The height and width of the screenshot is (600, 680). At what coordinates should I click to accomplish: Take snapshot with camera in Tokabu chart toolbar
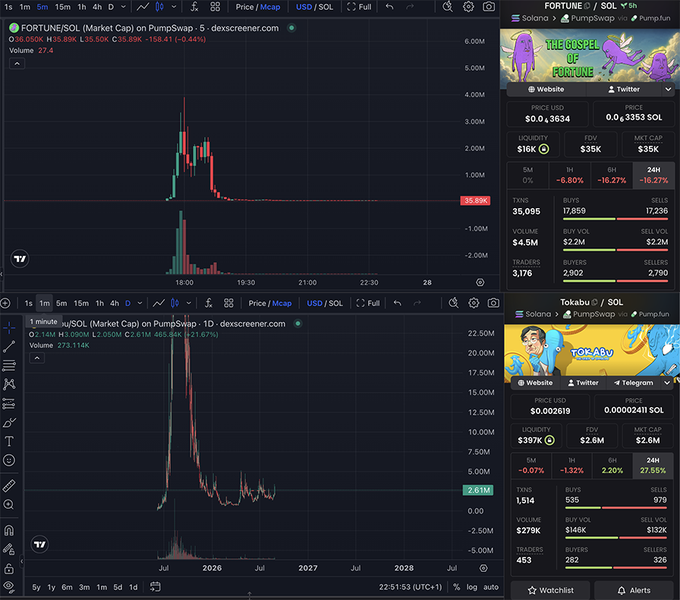[x=494, y=303]
